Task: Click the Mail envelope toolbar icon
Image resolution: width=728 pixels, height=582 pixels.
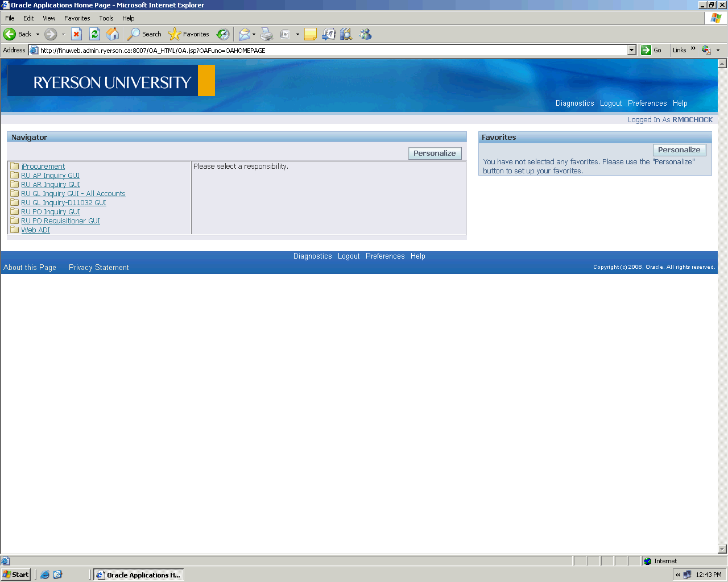Action: click(x=244, y=34)
